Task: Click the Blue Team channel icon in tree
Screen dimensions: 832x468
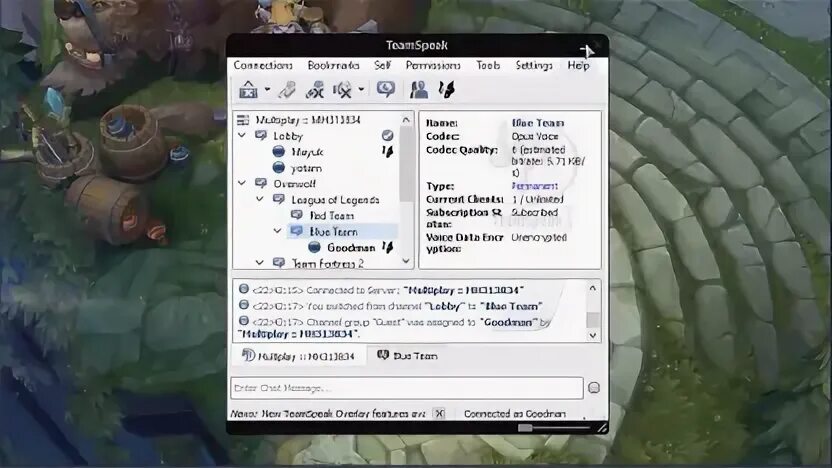Action: tap(297, 231)
